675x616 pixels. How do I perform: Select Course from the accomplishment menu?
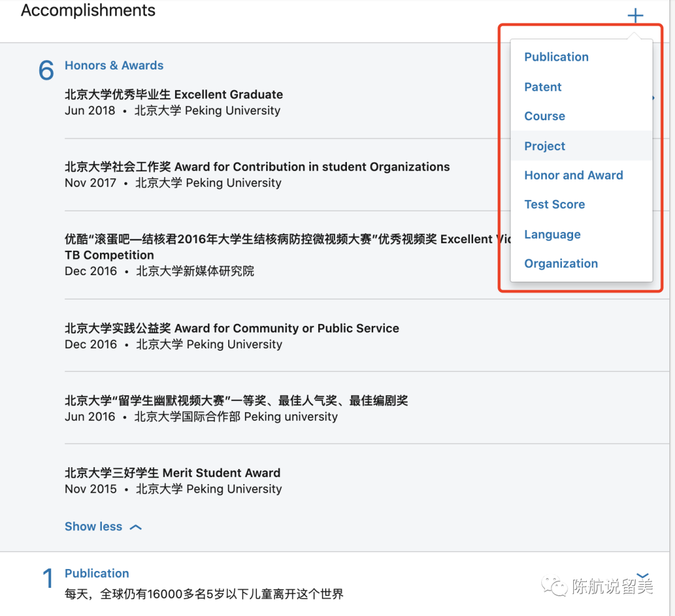pyautogui.click(x=544, y=116)
